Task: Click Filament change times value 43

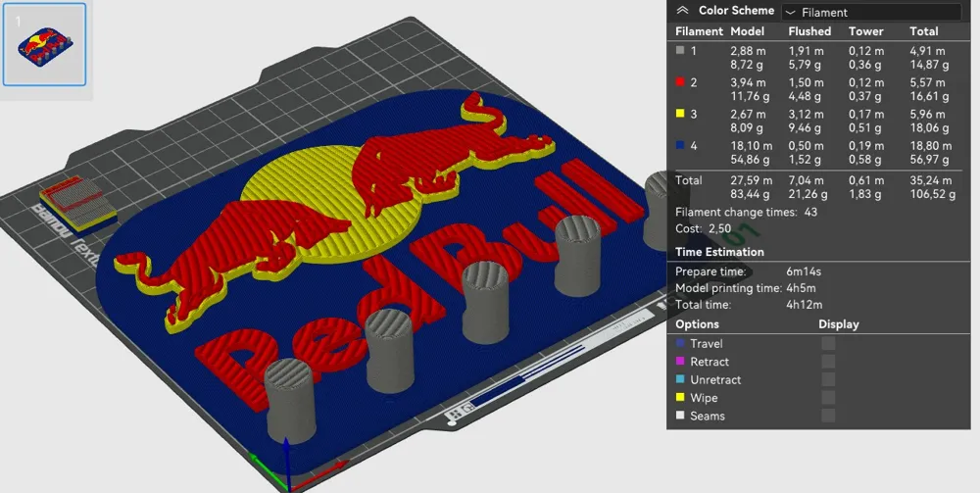Action: click(810, 213)
